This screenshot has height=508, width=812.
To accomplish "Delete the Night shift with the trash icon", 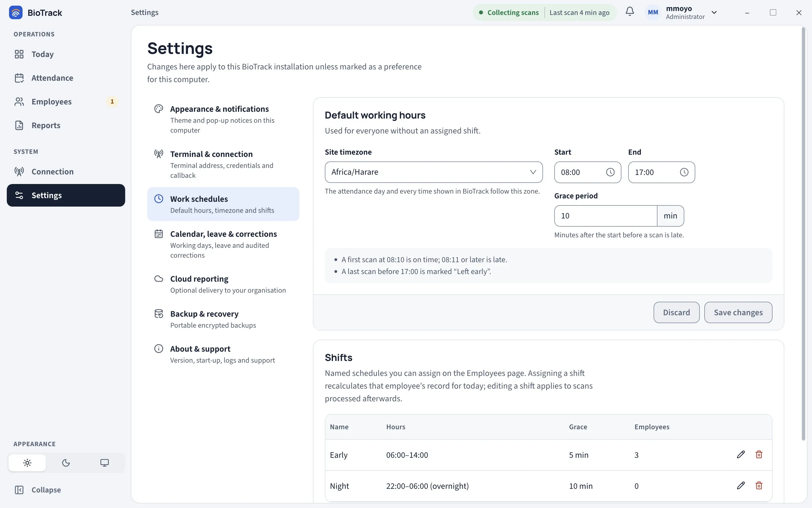I will pos(759,485).
